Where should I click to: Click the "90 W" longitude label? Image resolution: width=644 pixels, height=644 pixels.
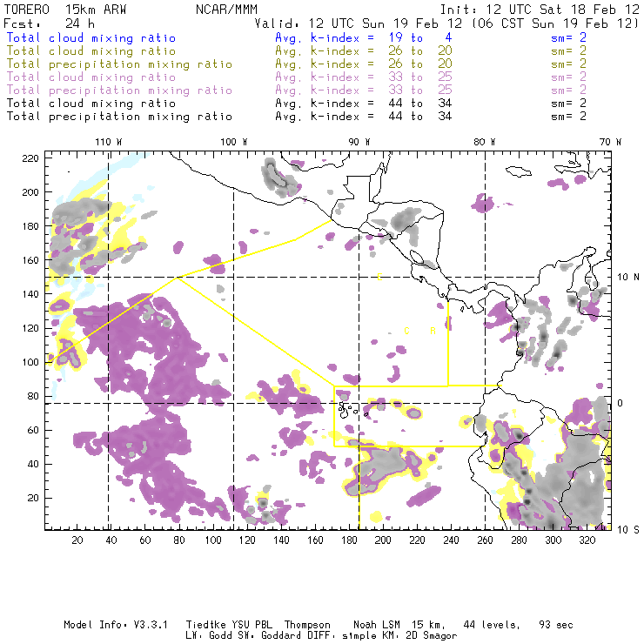pyautogui.click(x=359, y=142)
